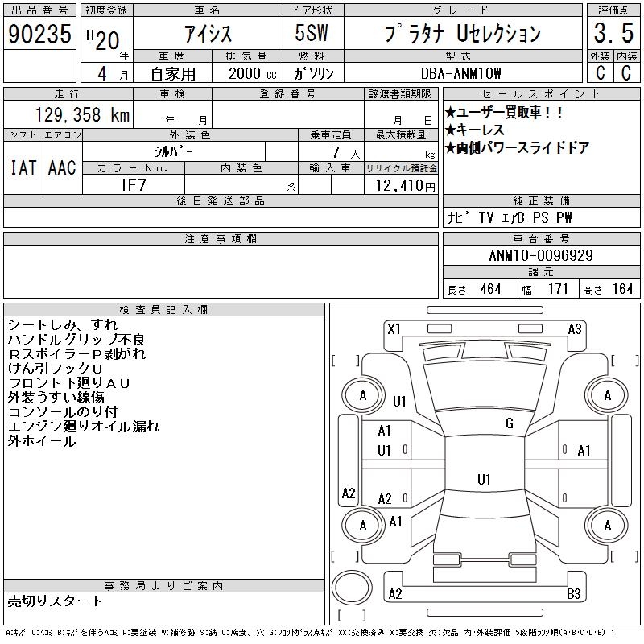The height and width of the screenshot is (644, 644).
Task: Click the exterior grade C under 外装
Action: click(600, 72)
